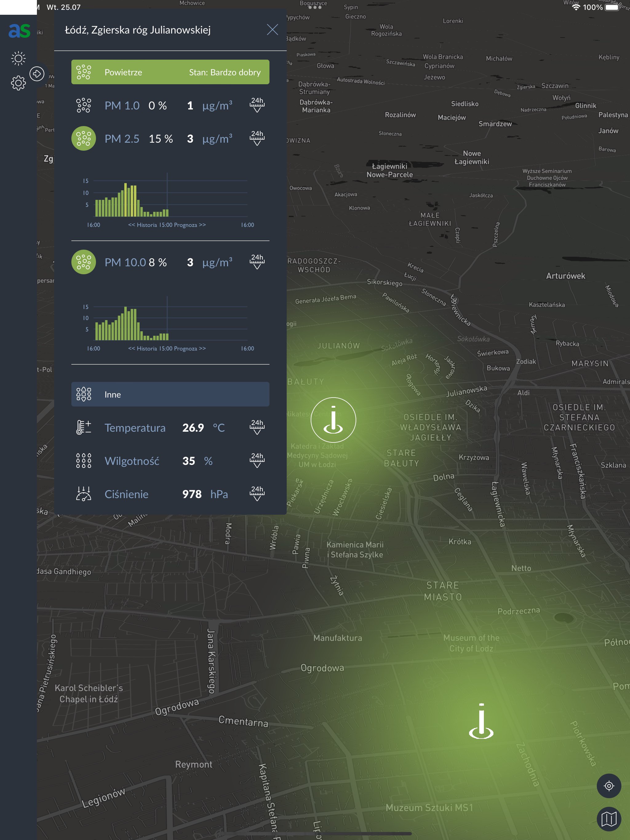Expand 24h chart for PM 1.0
The image size is (630, 840).
[x=257, y=105]
